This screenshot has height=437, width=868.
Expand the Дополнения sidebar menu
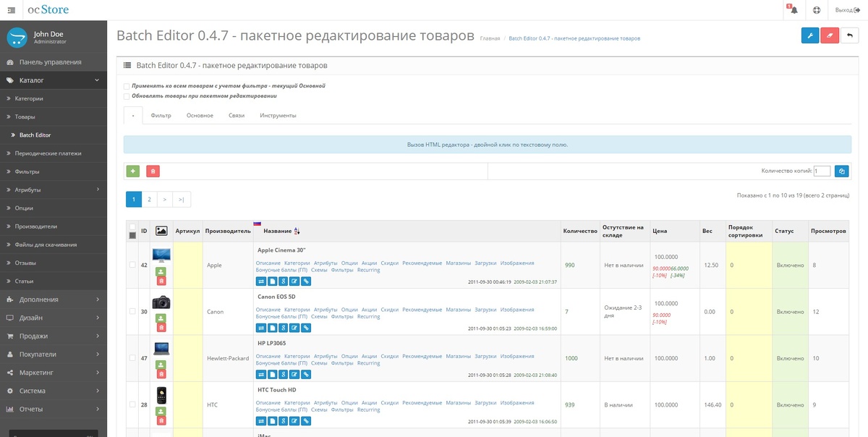[54, 300]
